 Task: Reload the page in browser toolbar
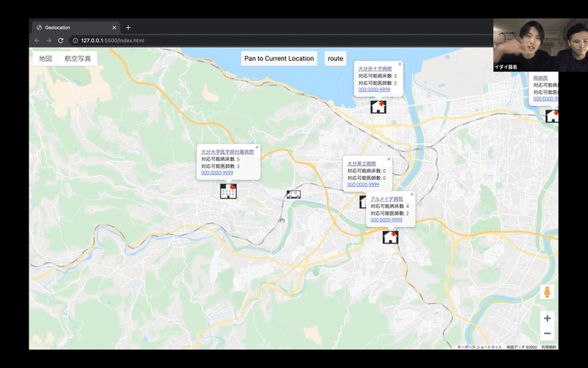(60, 40)
